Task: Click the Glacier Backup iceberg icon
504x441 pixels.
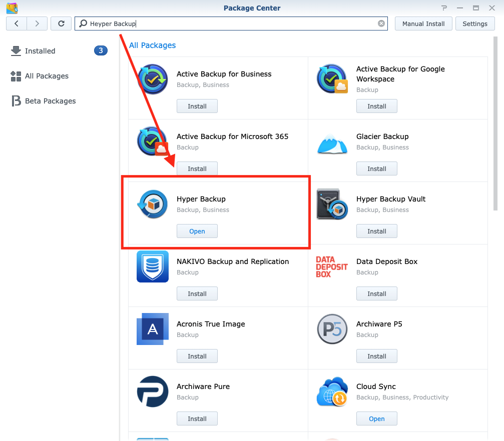Action: pyautogui.click(x=332, y=143)
